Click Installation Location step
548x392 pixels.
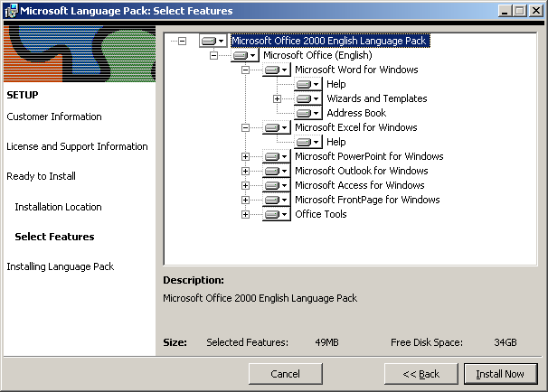(58, 207)
